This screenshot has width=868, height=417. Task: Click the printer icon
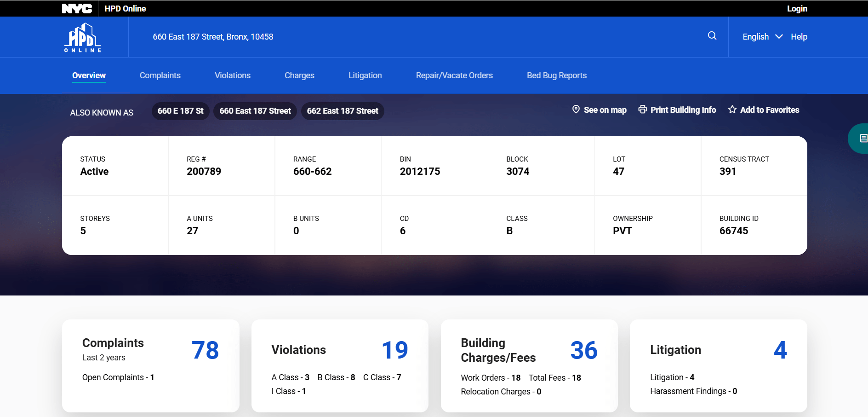coord(642,110)
